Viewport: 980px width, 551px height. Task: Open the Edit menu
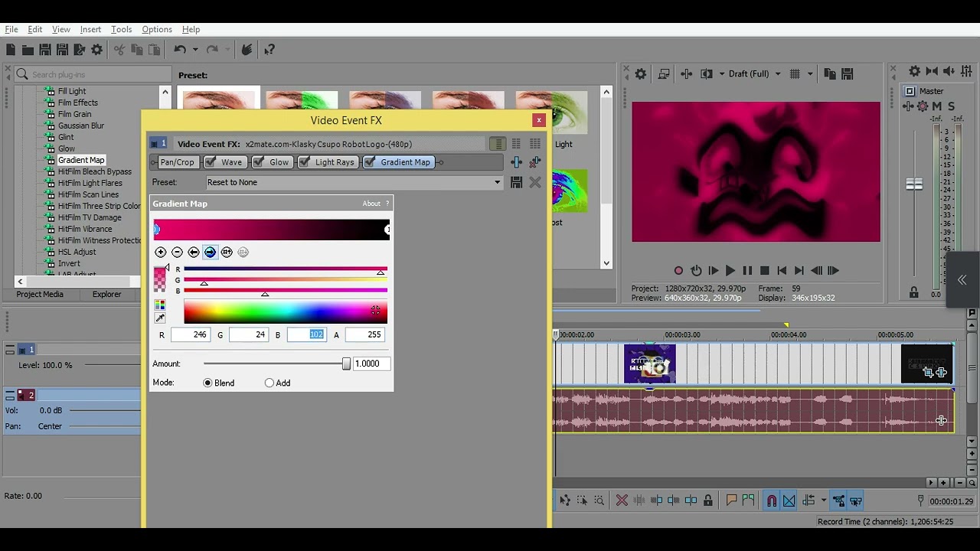tap(35, 29)
